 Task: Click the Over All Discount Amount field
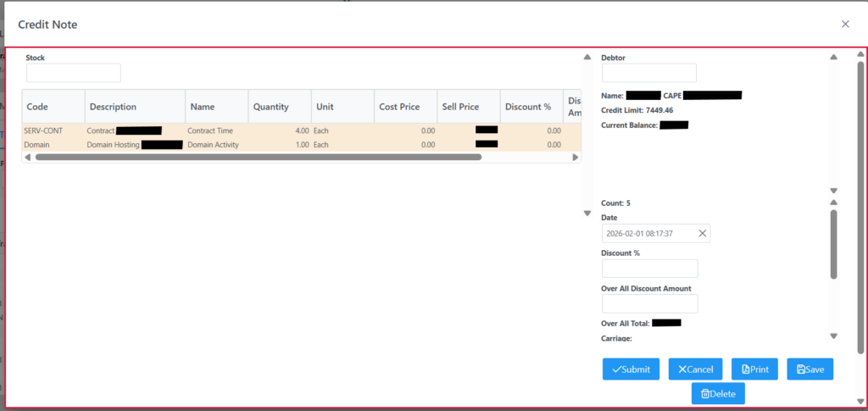[649, 304]
